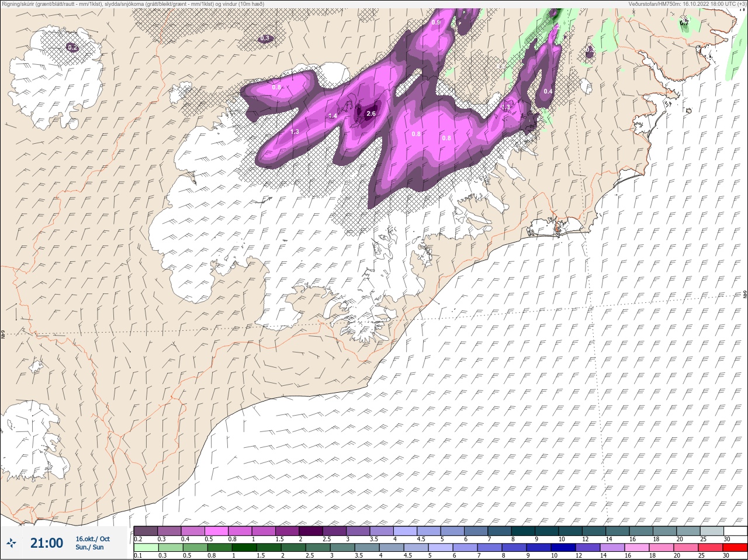The width and height of the screenshot is (748, 560).
Task: Pick rain legend swatch between 1 and 1.5
Action: [244, 548]
